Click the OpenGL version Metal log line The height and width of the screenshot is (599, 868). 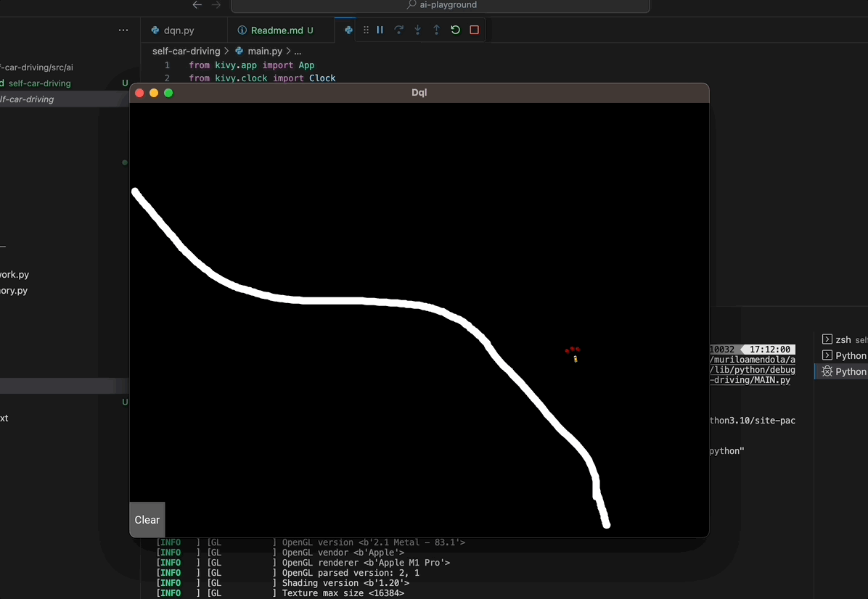pyautogui.click(x=311, y=542)
